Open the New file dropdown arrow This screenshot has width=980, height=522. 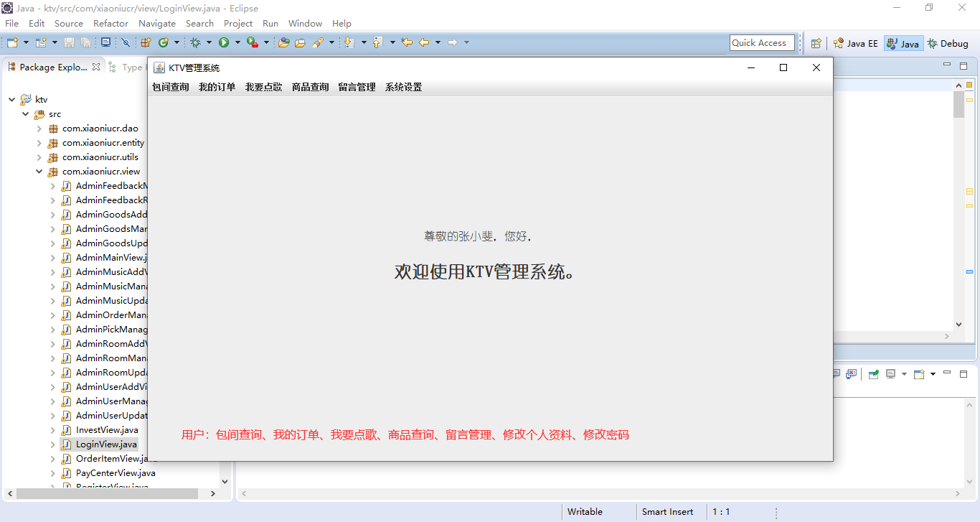pyautogui.click(x=26, y=43)
